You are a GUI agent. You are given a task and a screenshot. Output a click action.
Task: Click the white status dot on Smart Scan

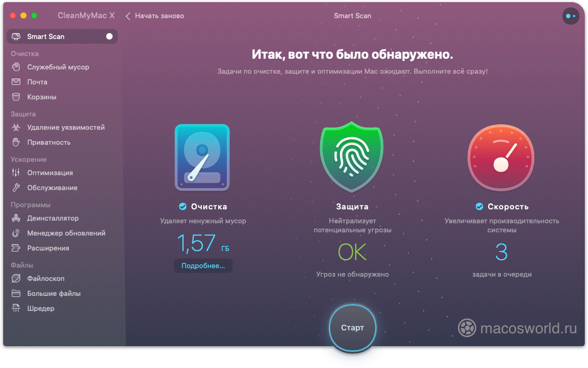[109, 36]
